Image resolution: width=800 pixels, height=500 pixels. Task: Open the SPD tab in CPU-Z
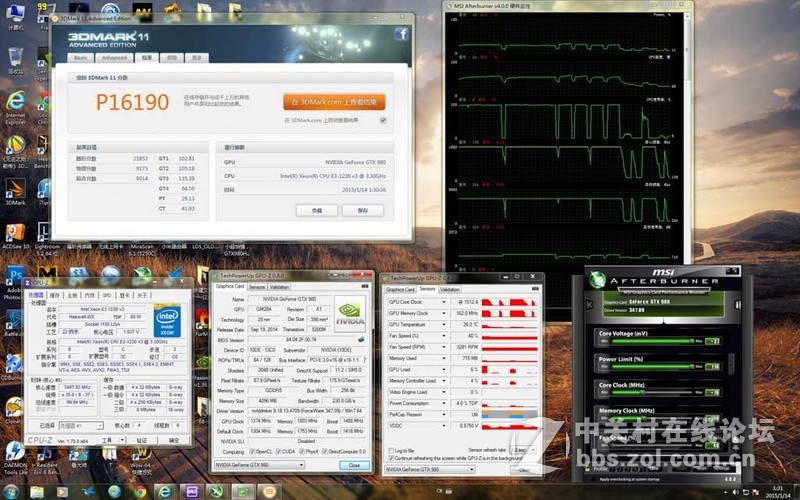coord(107,295)
